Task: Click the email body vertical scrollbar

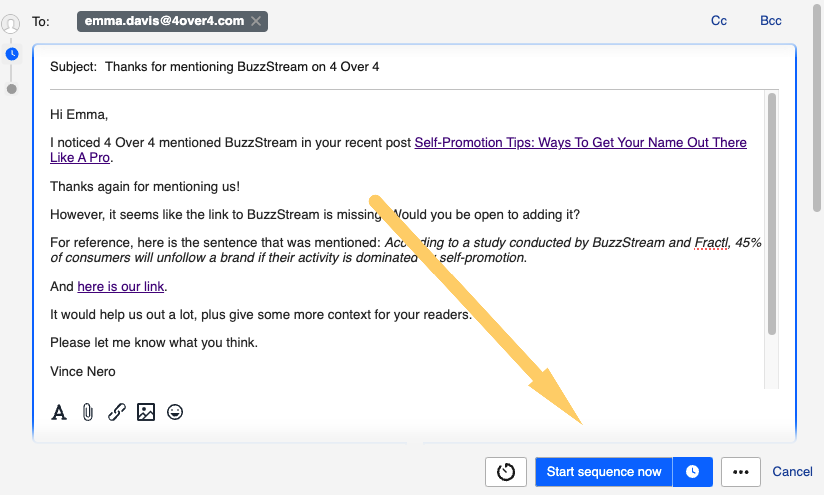Action: (771, 215)
